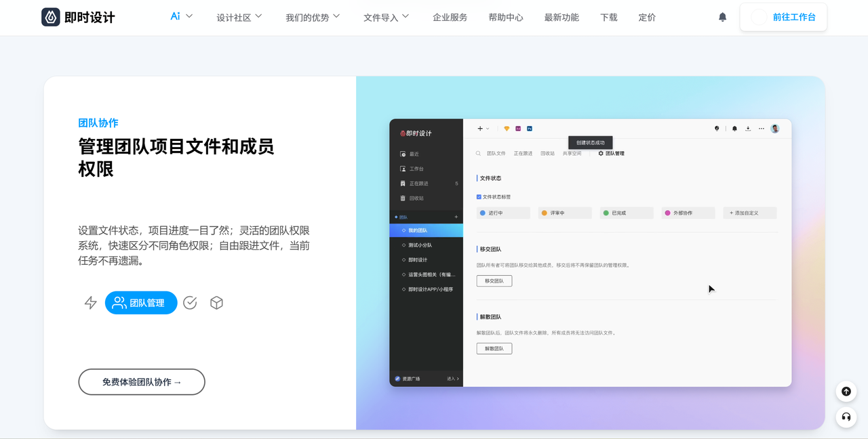The width and height of the screenshot is (868, 439).
Task: Click the 资源广场 entry in the sidebar
Action: pyautogui.click(x=408, y=379)
